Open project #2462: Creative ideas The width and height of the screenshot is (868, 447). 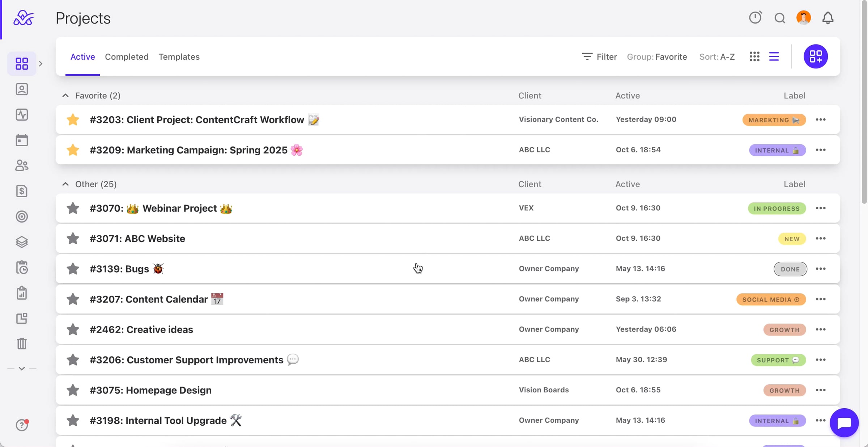(x=448, y=329)
